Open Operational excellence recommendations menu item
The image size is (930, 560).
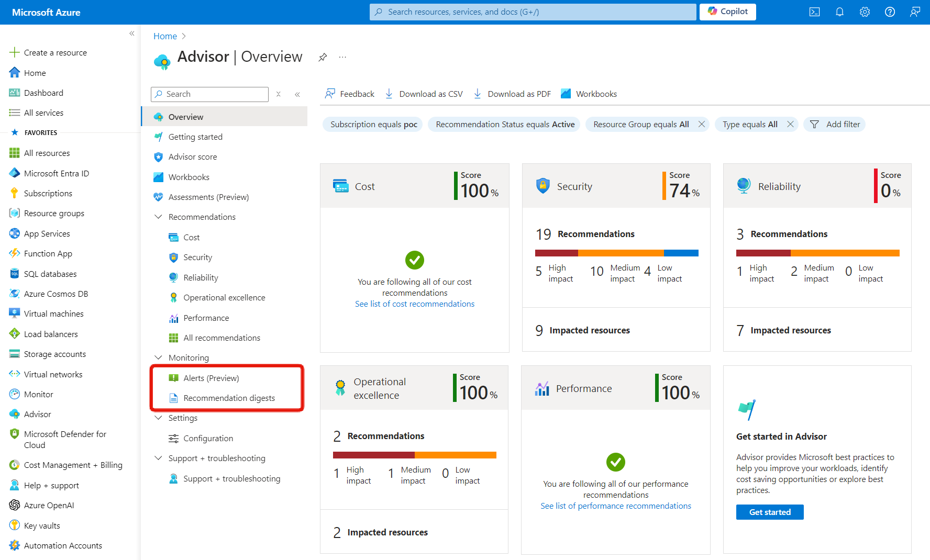[224, 297]
